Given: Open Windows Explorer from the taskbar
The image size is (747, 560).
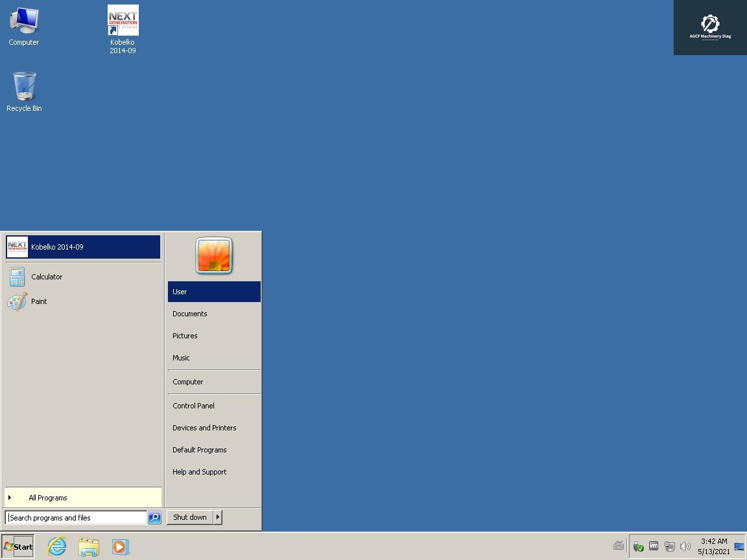Looking at the screenshot, I should point(89,546).
